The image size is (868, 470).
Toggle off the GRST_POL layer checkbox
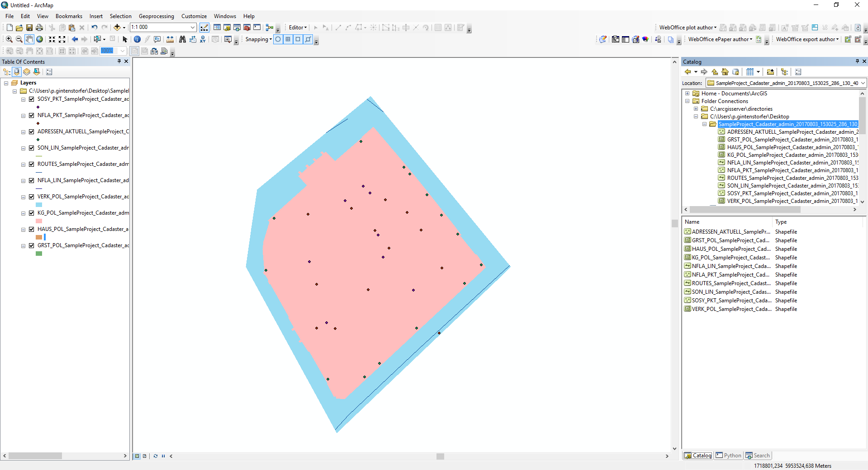(31, 245)
